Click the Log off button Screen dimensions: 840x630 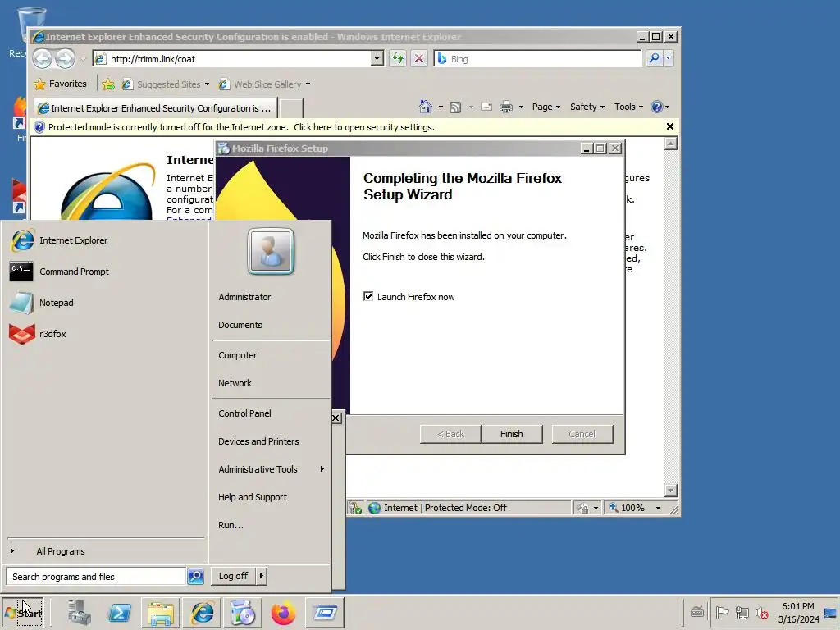click(233, 576)
